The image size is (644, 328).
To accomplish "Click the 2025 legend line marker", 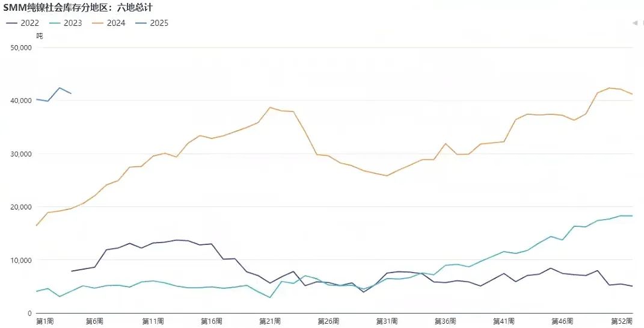I will tap(141, 23).
